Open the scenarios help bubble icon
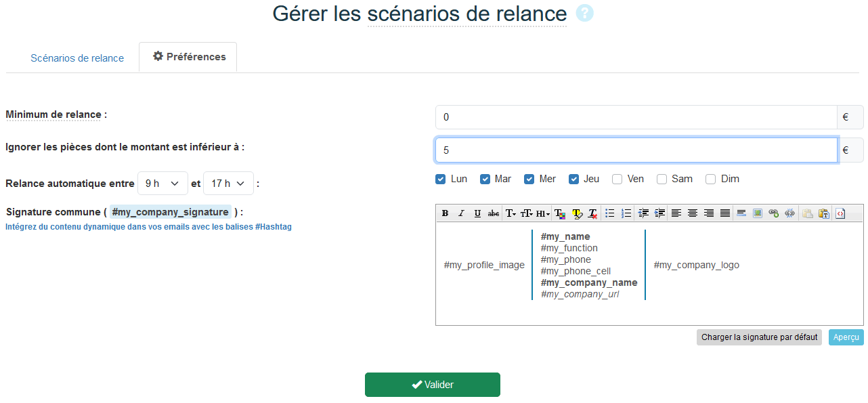868x403 pixels. (x=584, y=13)
